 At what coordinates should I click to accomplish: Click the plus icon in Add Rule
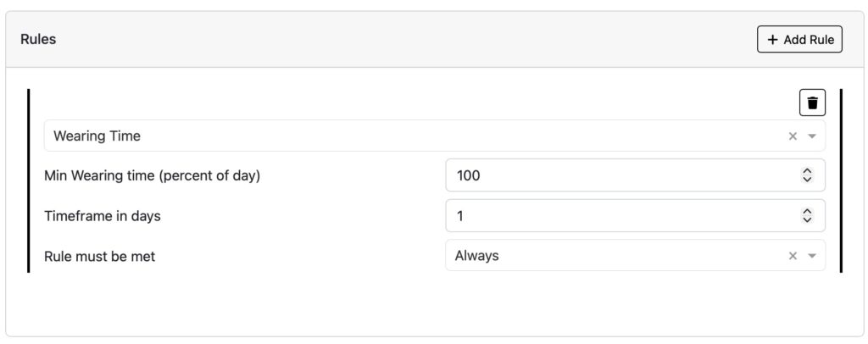[x=772, y=40]
